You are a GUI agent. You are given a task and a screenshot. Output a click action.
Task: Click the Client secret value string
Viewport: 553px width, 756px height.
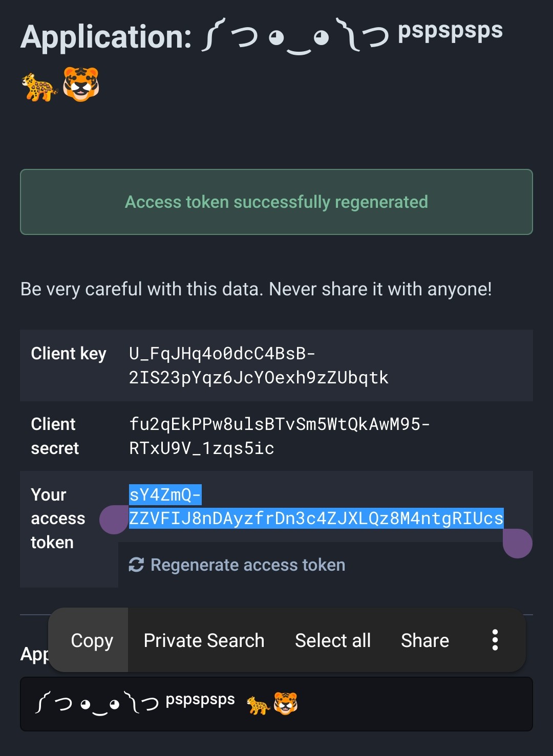(279, 436)
